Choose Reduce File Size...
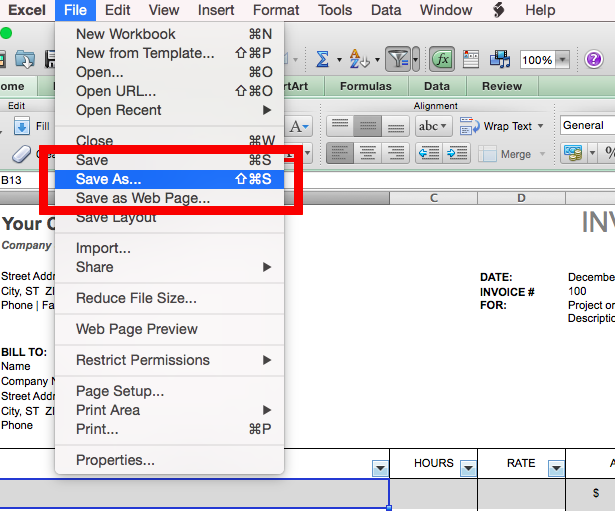The image size is (615, 511). [169, 298]
